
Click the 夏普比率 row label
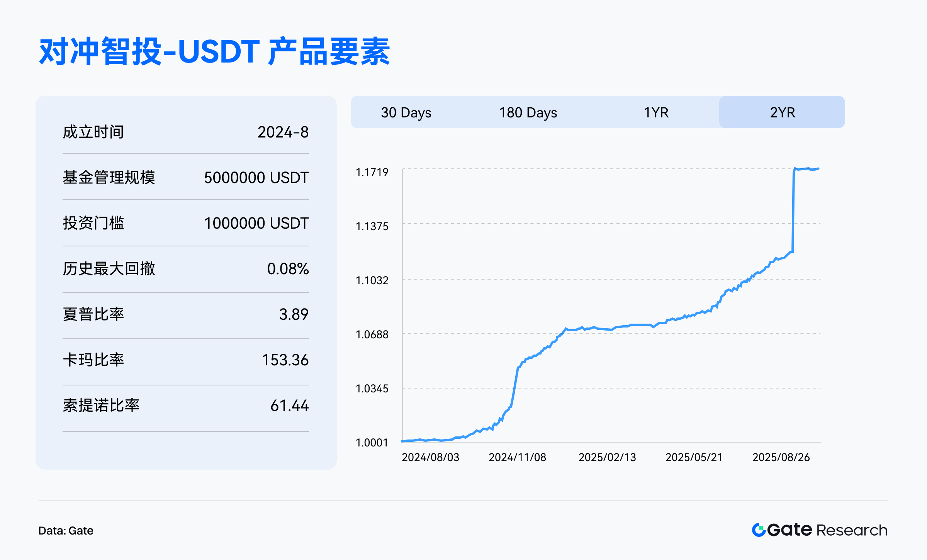click(x=93, y=314)
